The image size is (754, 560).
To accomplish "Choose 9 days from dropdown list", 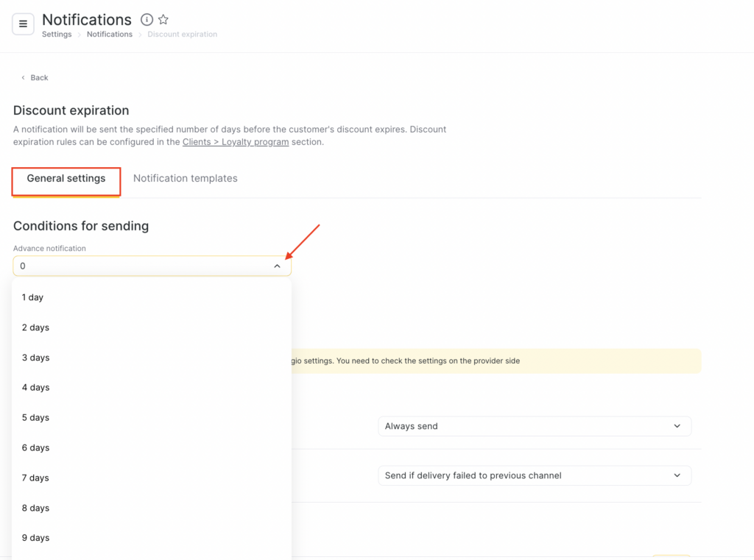I will [x=35, y=538].
